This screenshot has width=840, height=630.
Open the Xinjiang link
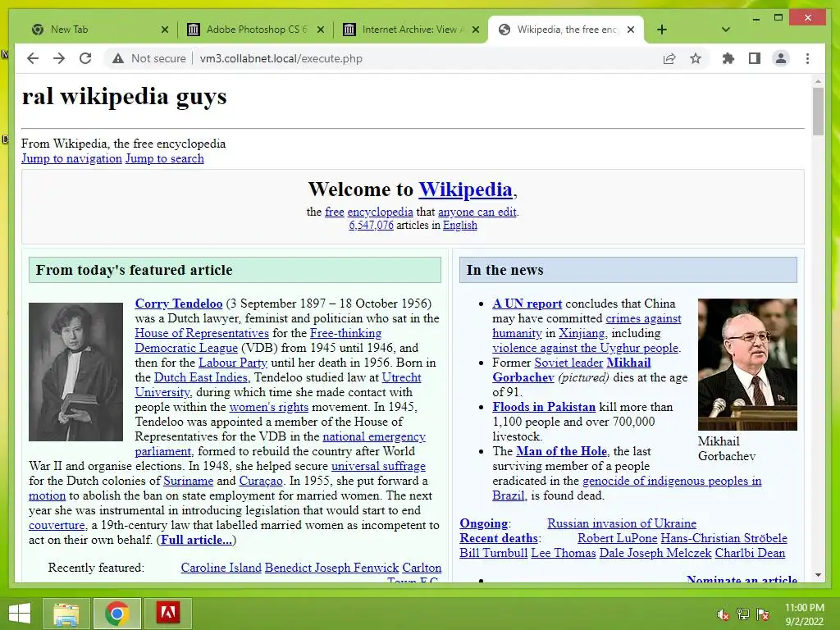[582, 333]
